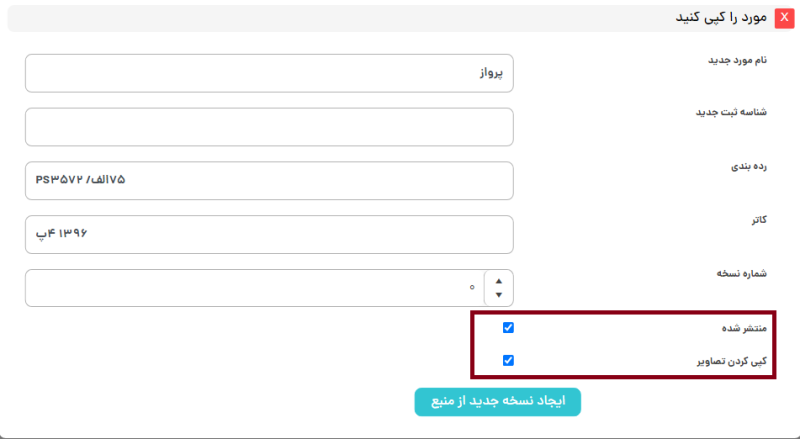Viewport: 800px width, 439px height.
Task: Click the classification field showing PS3572
Action: click(x=269, y=181)
